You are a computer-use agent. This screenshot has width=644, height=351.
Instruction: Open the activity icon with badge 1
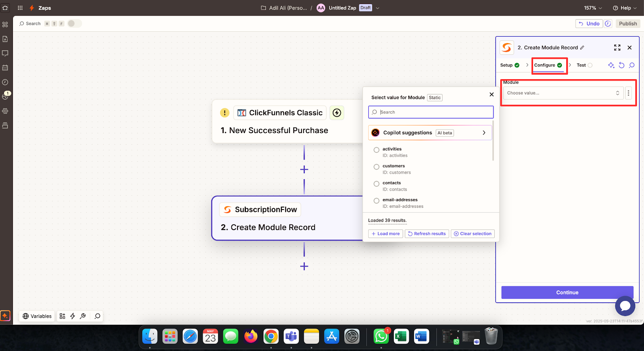6,96
